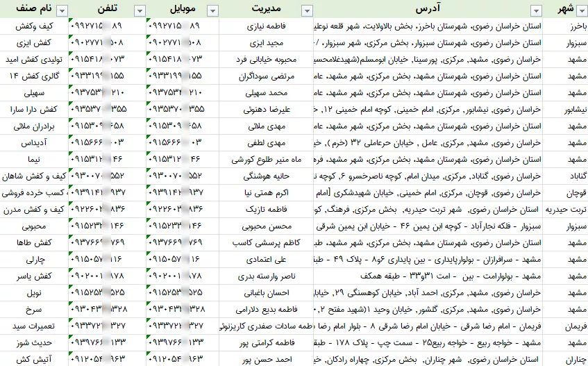Open the filter dropdown for مدیریت column

[x=307, y=11]
